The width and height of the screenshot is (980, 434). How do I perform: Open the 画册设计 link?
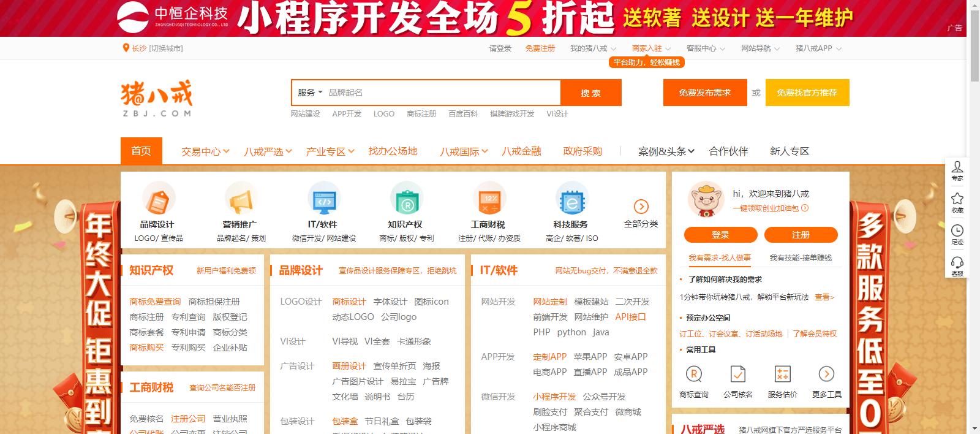(x=349, y=366)
